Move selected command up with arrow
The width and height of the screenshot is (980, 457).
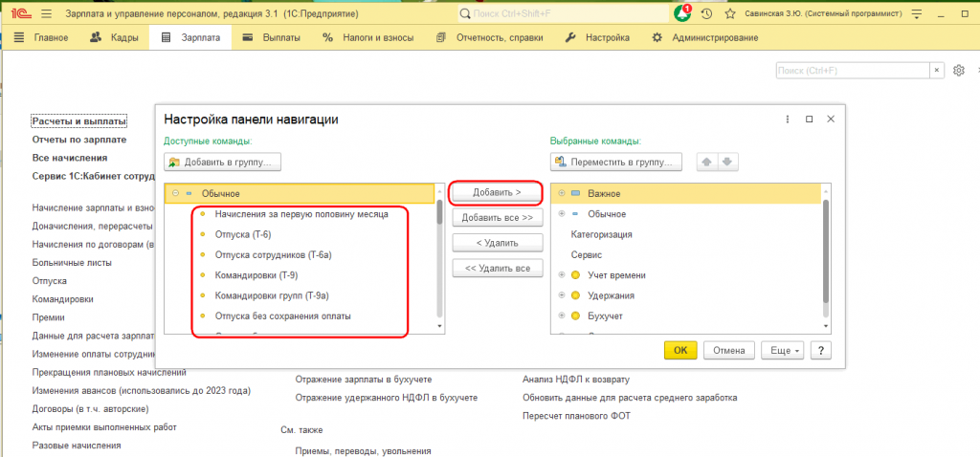706,162
